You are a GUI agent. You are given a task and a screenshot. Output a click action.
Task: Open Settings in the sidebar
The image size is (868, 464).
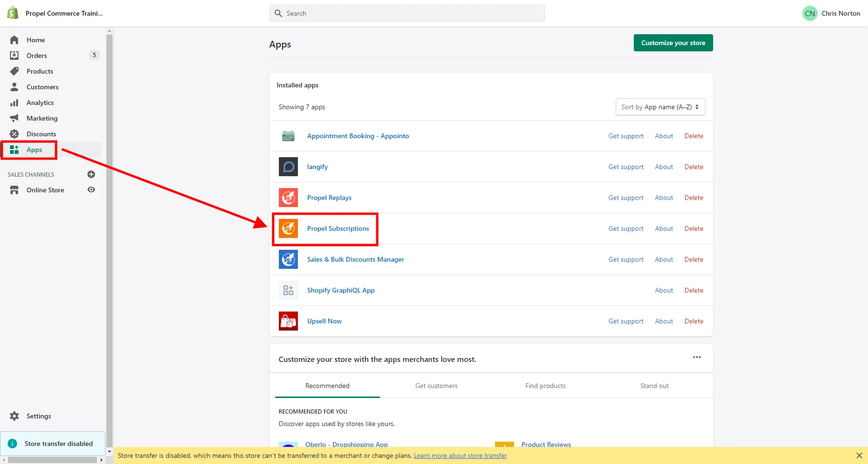point(39,416)
